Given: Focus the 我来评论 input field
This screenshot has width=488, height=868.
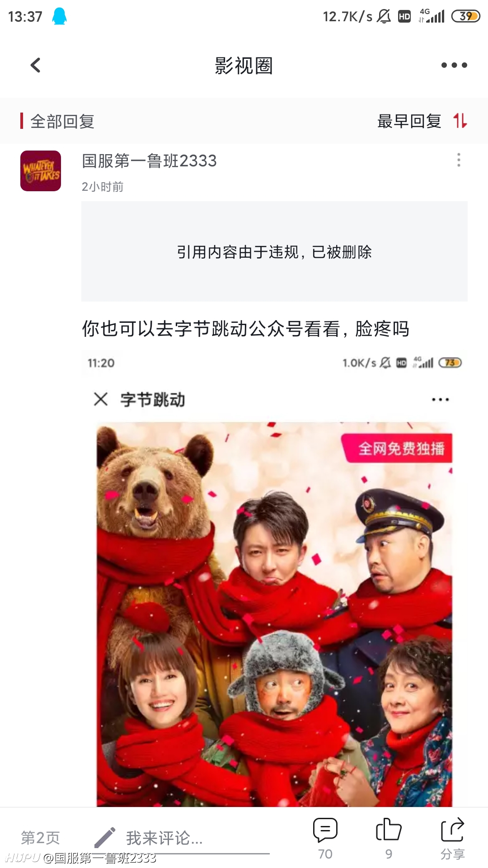Looking at the screenshot, I should [x=181, y=839].
